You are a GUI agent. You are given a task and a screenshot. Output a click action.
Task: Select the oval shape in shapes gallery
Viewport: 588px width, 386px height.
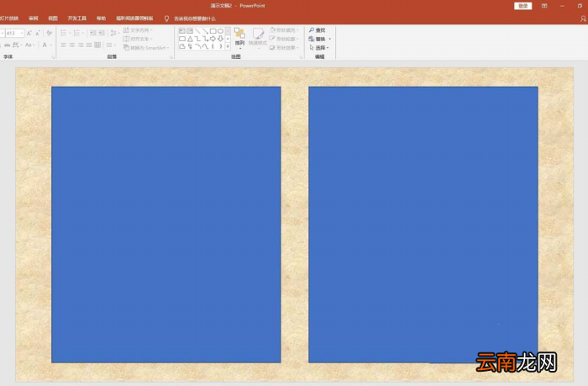220,31
